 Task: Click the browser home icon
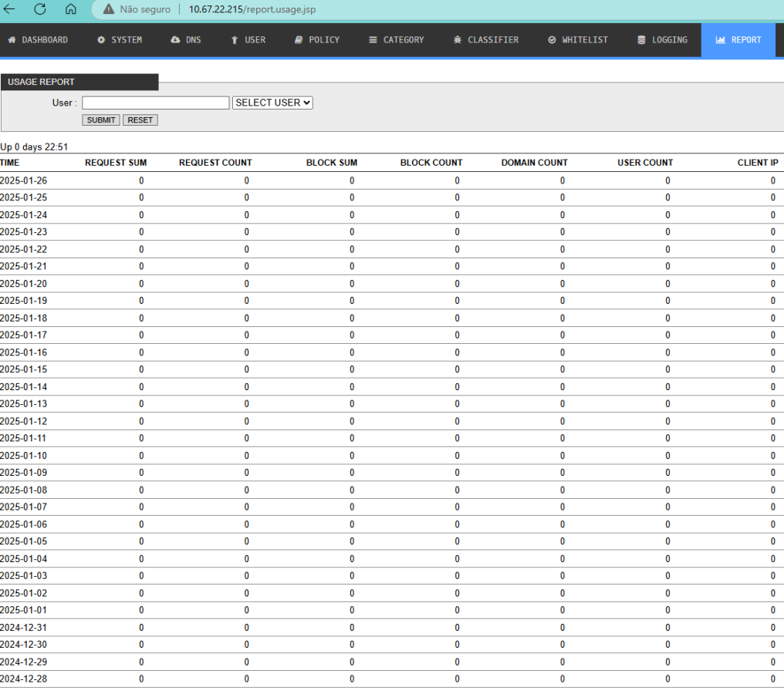(71, 9)
